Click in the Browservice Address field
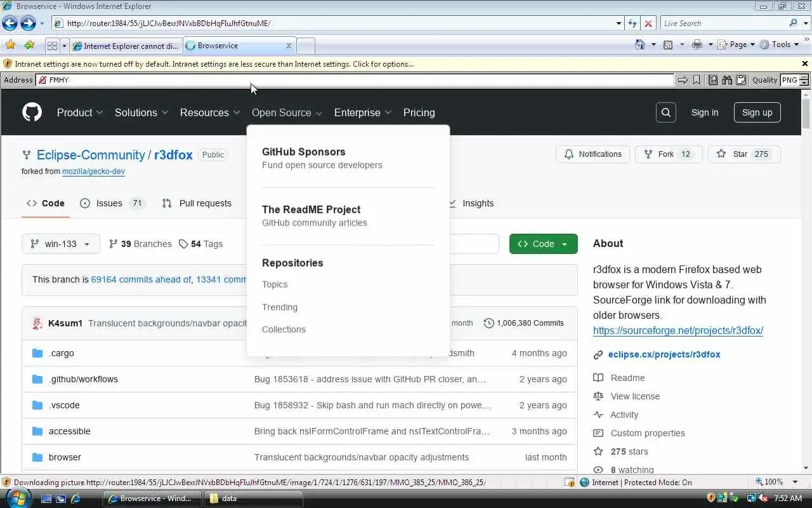Image resolution: width=812 pixels, height=508 pixels. (355, 80)
